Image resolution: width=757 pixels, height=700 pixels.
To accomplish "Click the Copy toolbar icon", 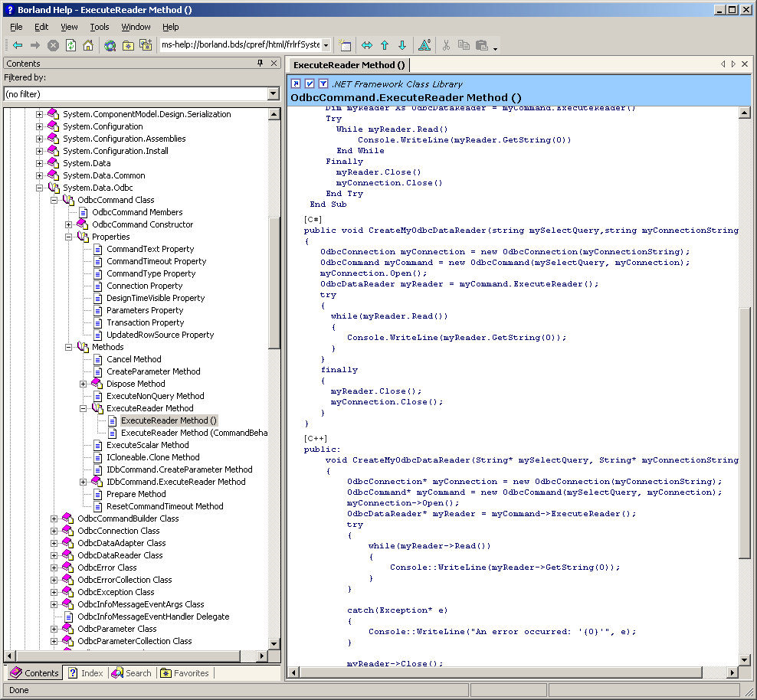I will tap(464, 45).
